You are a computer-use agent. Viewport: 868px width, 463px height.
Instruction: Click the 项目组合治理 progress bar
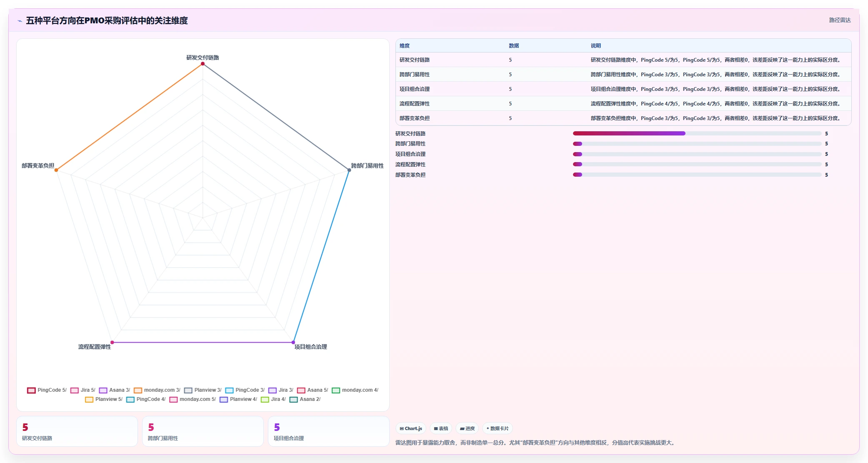click(x=697, y=154)
